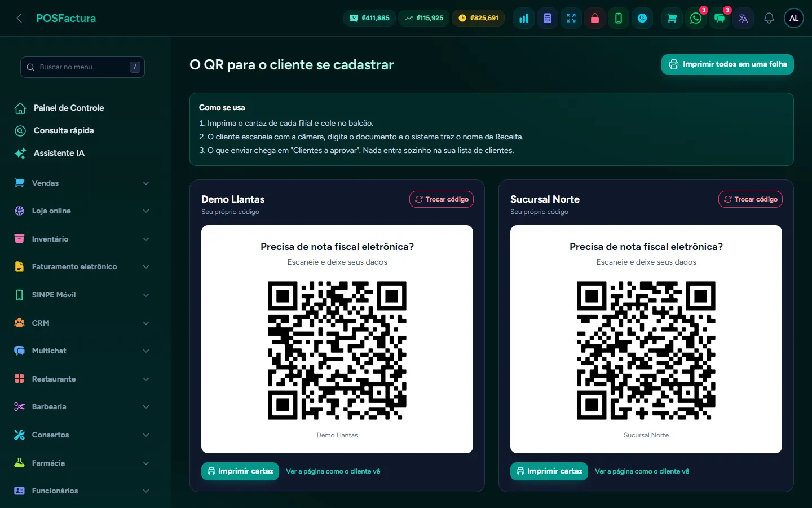This screenshot has width=812, height=508.
Task: Open the calculator icon in top bar
Action: coord(548,18)
